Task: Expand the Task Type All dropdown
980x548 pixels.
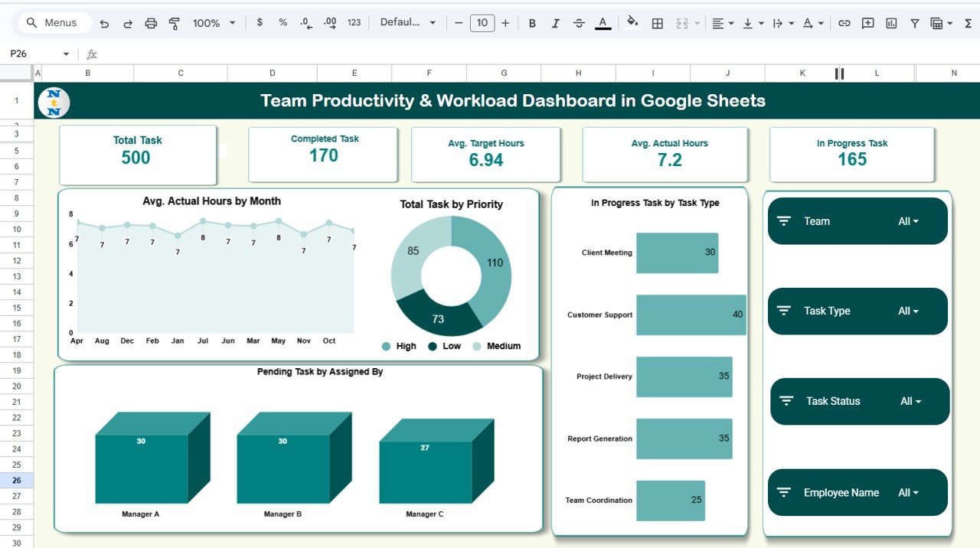Action: 908,311
